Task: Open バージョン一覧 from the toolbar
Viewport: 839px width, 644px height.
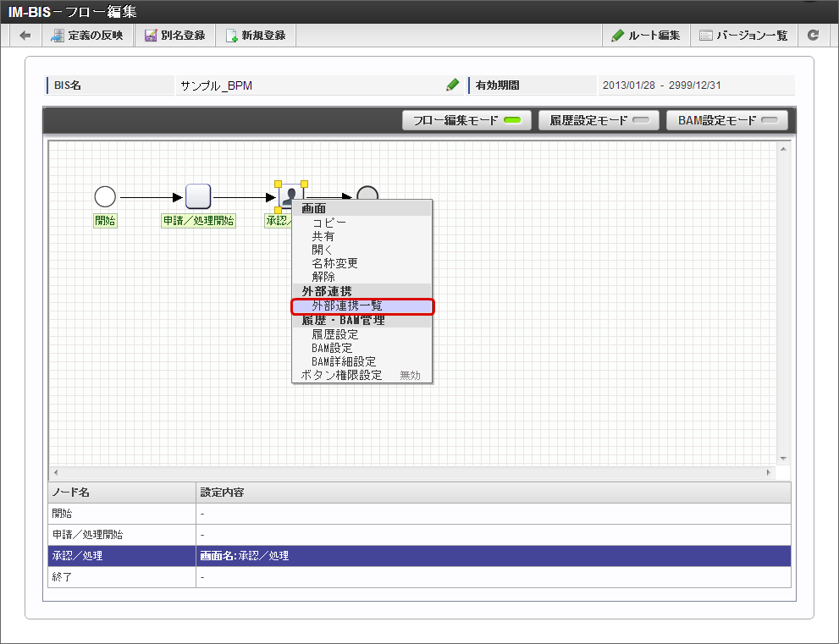Action: pos(744,36)
